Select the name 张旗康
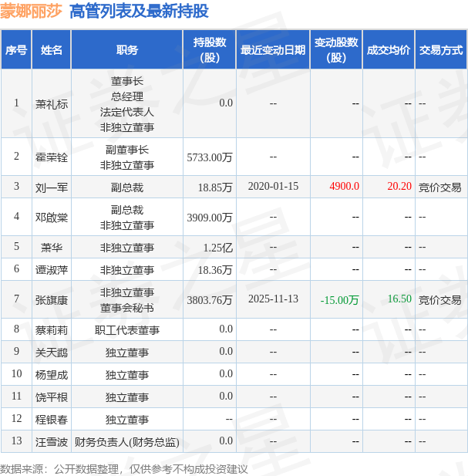This screenshot has width=468, height=476. click(52, 300)
